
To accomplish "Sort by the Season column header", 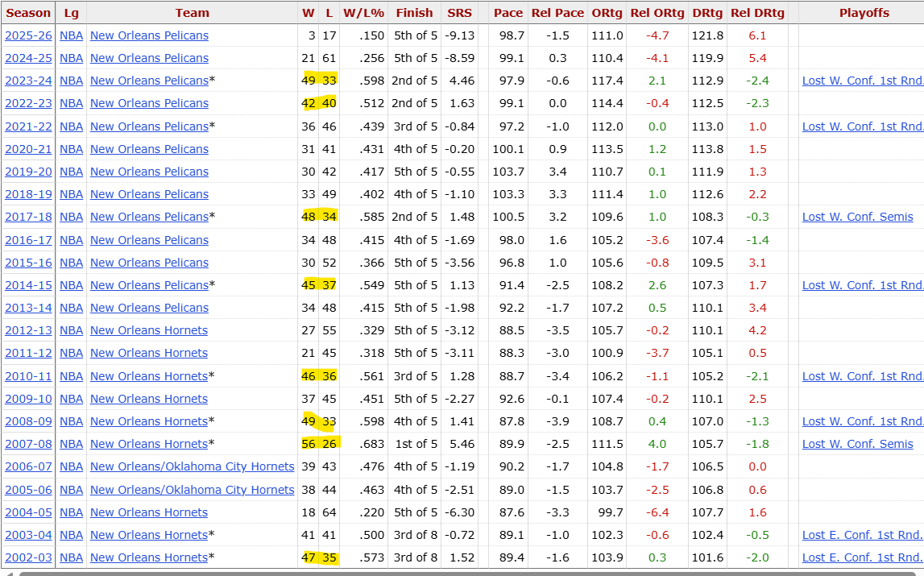I will tap(28, 13).
